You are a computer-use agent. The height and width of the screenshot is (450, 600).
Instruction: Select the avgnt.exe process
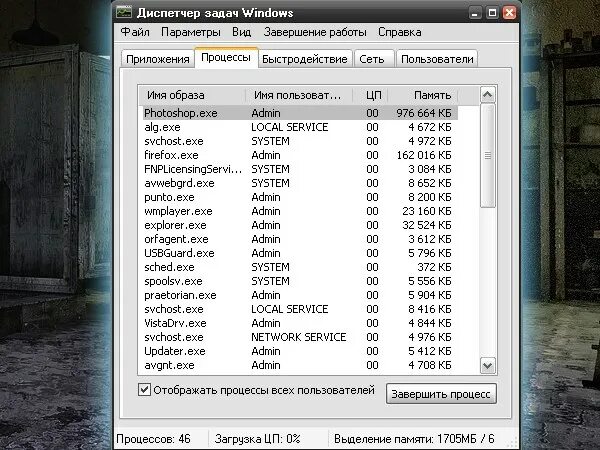300,365
